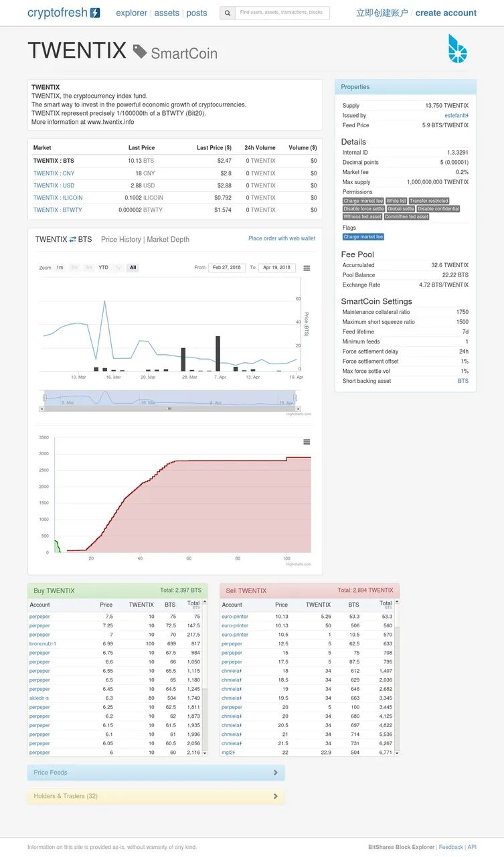Select the feed price 5.9 BTS/TWENTIX
Image resolution: width=504 pixels, height=857 pixels.
click(x=445, y=125)
